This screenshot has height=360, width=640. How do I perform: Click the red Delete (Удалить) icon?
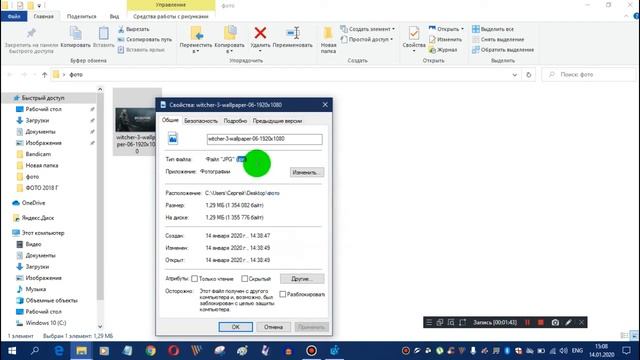[260, 33]
